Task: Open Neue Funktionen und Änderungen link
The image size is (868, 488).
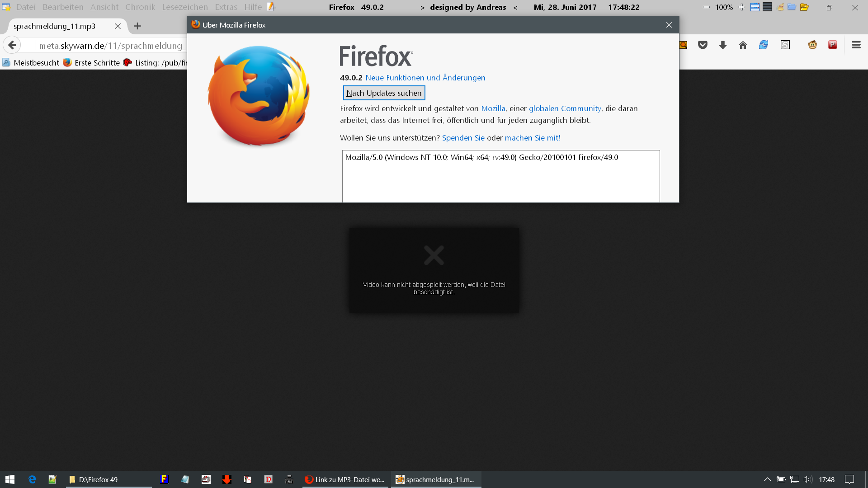Action: pos(425,78)
